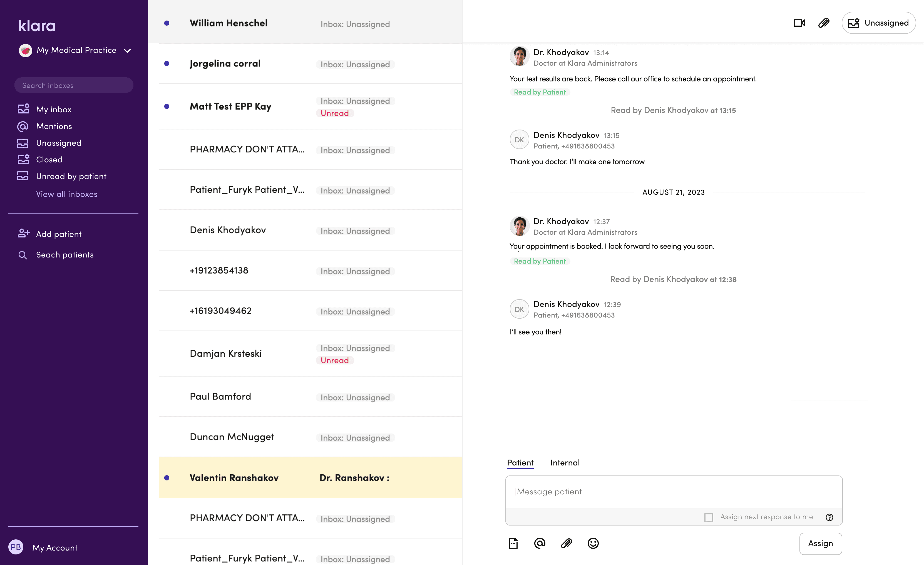Select the Patient message tab
Image resolution: width=924 pixels, height=565 pixels.
click(520, 463)
